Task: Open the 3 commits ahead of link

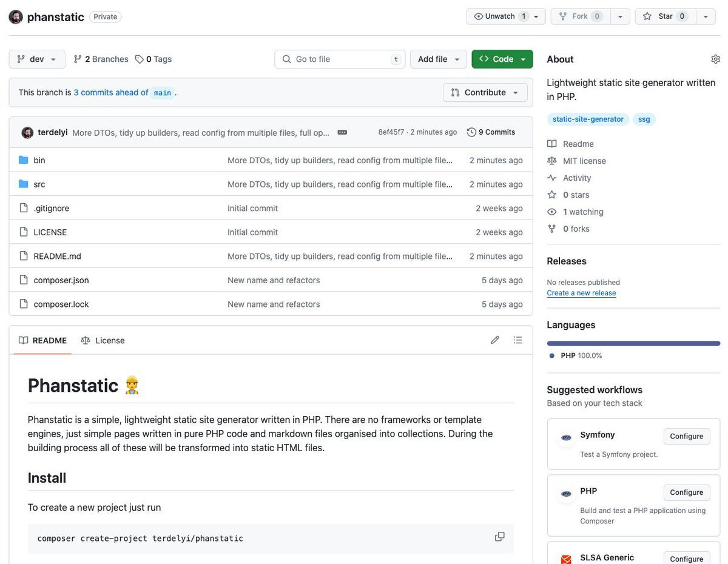Action: tap(111, 92)
